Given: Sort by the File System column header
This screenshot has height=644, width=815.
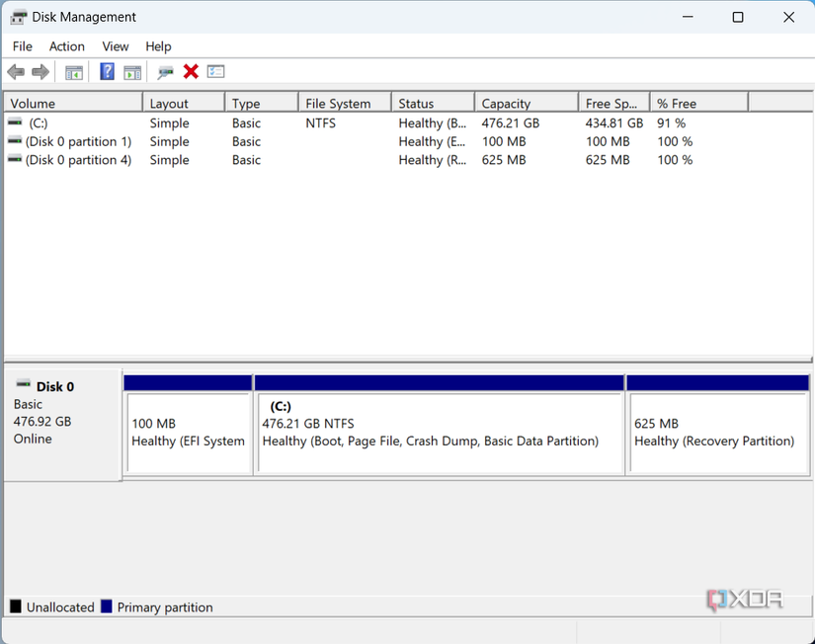Looking at the screenshot, I should coord(345,103).
